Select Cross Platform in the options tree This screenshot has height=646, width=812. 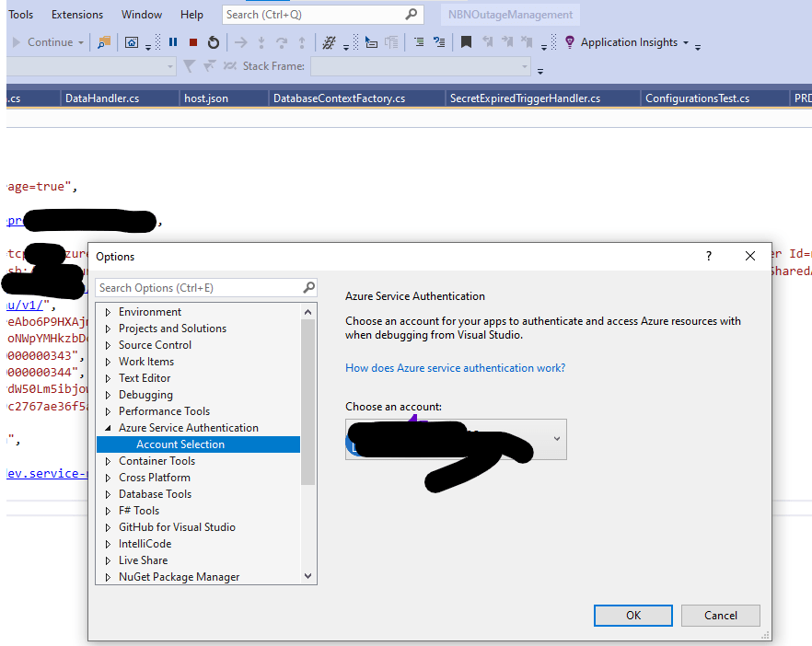coord(155,478)
